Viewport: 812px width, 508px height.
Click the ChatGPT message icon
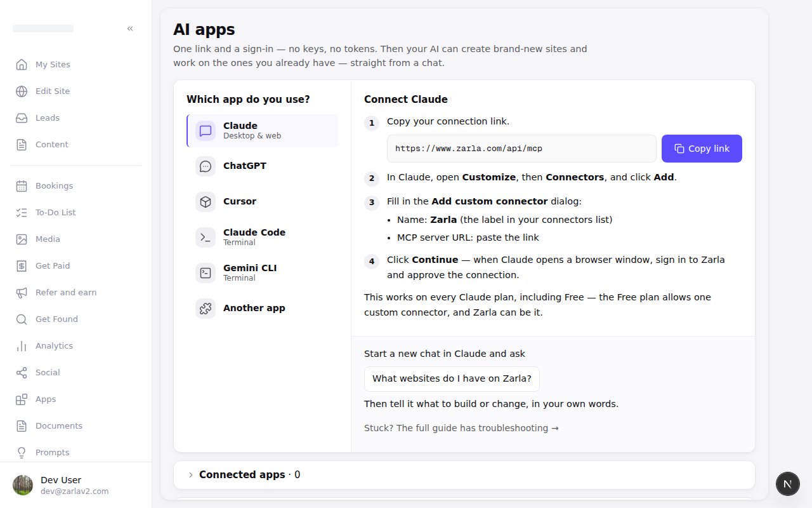(x=206, y=166)
